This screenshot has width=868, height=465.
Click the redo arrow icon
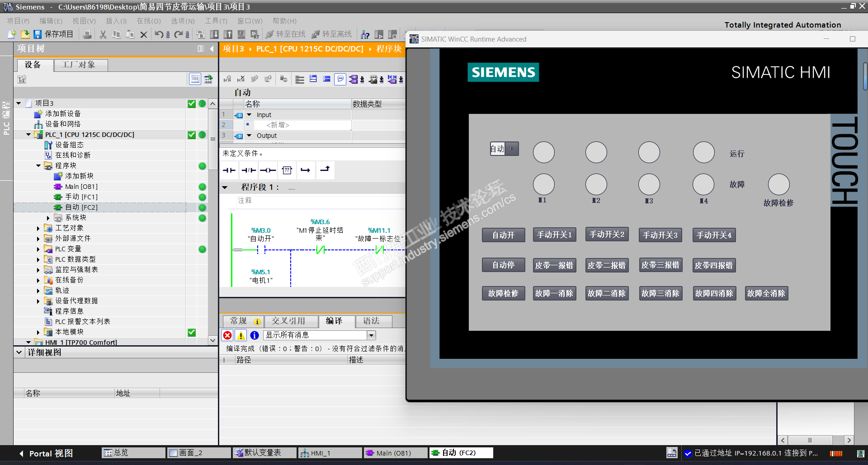click(x=179, y=34)
